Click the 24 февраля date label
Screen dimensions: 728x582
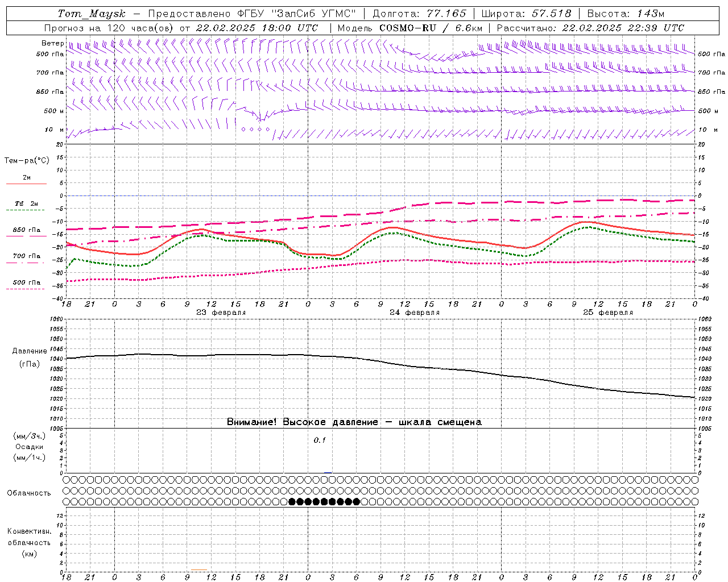click(x=415, y=313)
